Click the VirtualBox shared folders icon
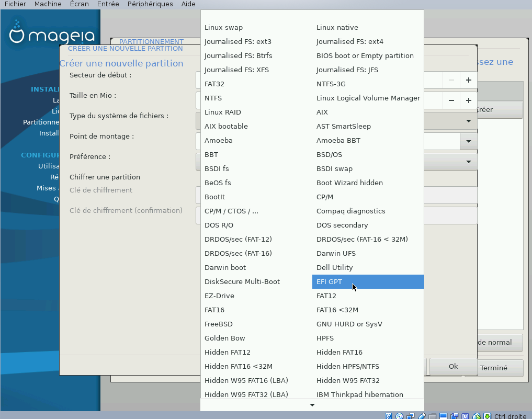Screen dimensions: 532x419 click(x=432, y=416)
